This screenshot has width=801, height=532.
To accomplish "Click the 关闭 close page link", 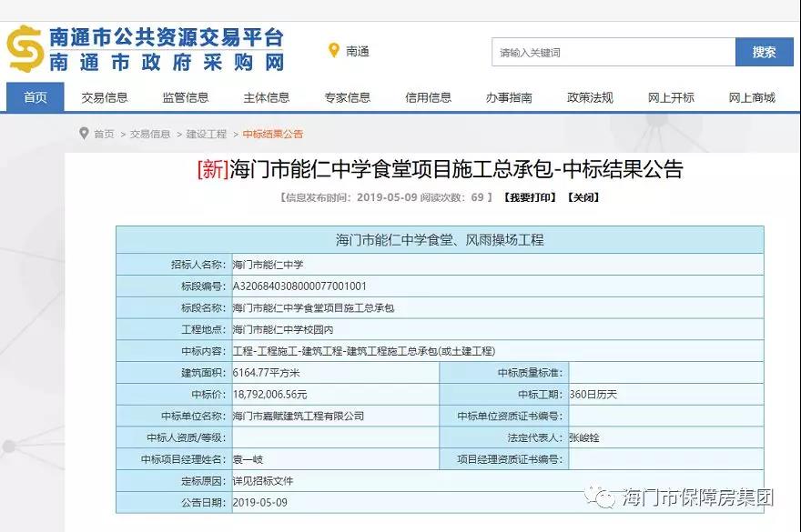I will [583, 197].
